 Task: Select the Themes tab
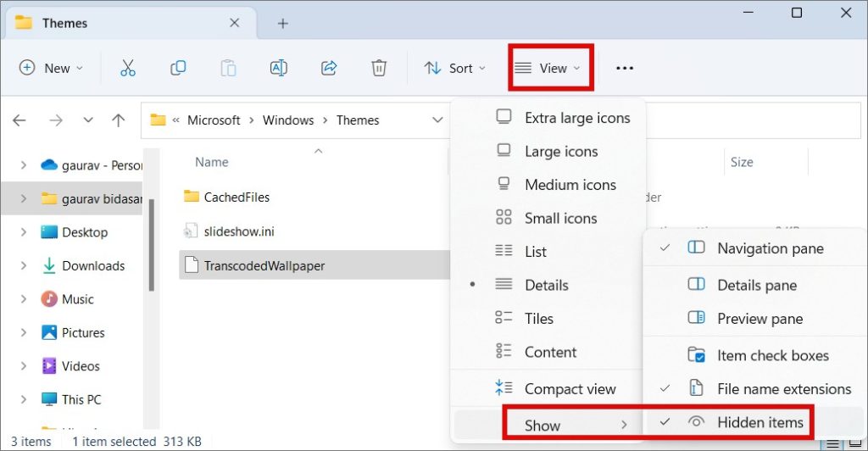130,23
